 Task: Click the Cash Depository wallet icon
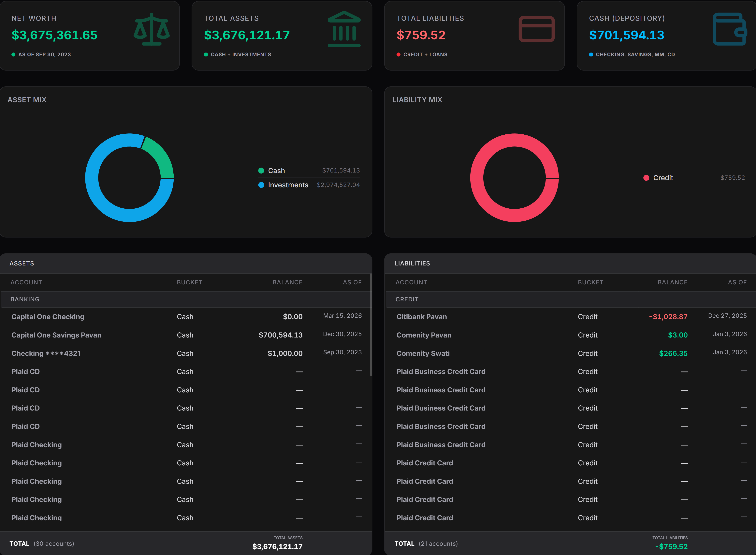[730, 29]
